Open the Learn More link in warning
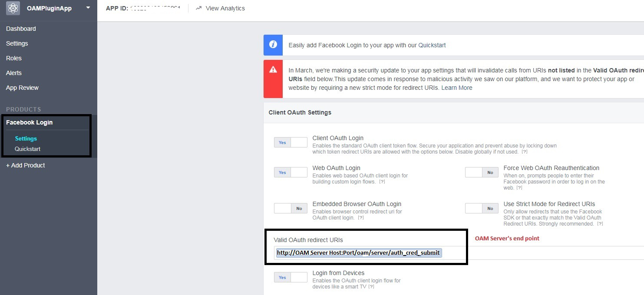This screenshot has height=295, width=644. point(457,88)
